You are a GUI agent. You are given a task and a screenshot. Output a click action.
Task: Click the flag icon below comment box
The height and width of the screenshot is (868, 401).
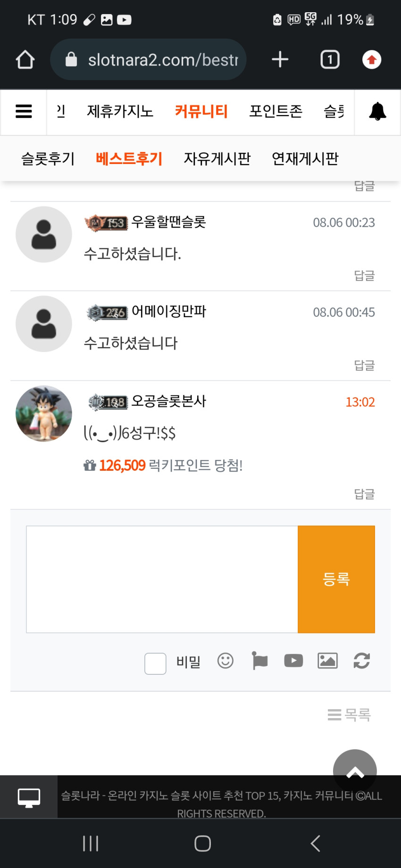[259, 661]
